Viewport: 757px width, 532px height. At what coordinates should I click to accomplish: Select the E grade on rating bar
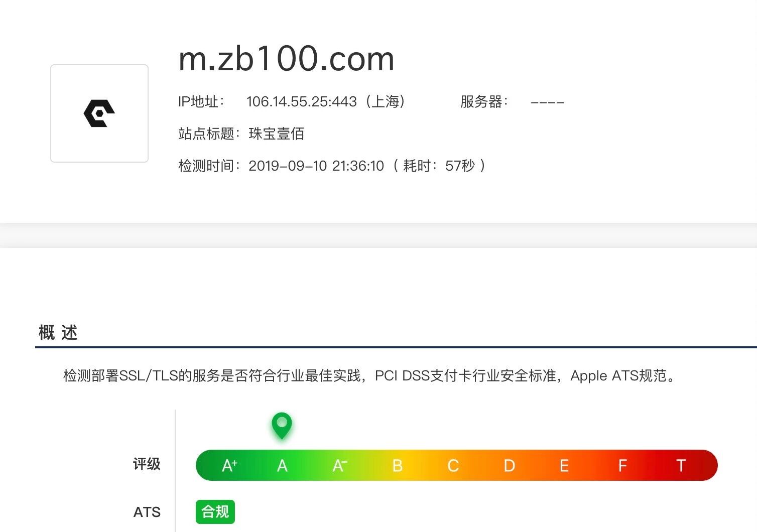tap(564, 466)
